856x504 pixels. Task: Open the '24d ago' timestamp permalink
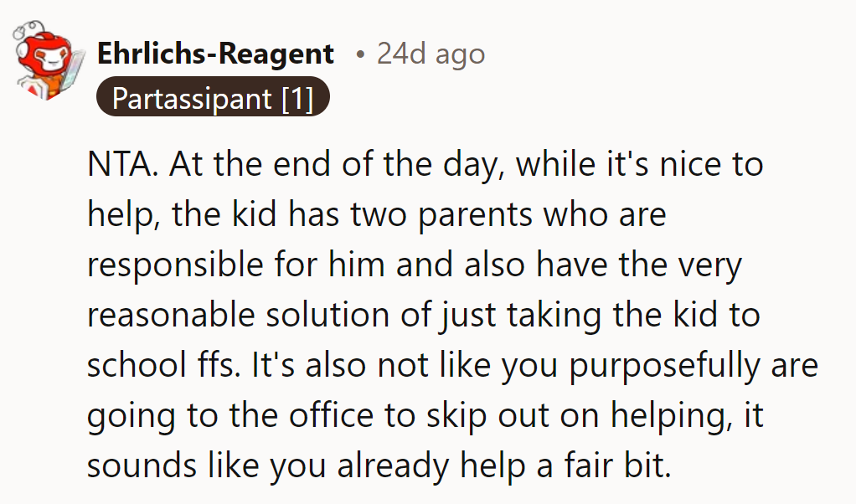[431, 54]
